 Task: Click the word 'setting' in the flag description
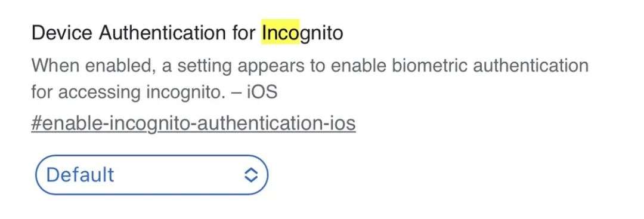[x=205, y=66]
